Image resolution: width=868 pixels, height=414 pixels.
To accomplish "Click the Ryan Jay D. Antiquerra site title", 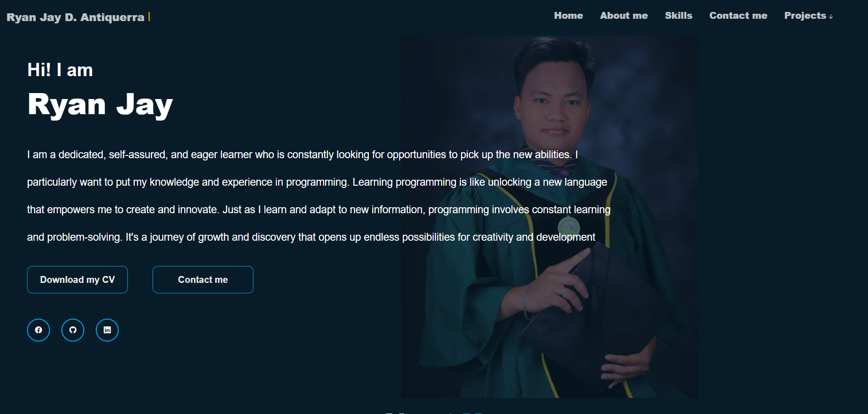I will [76, 17].
